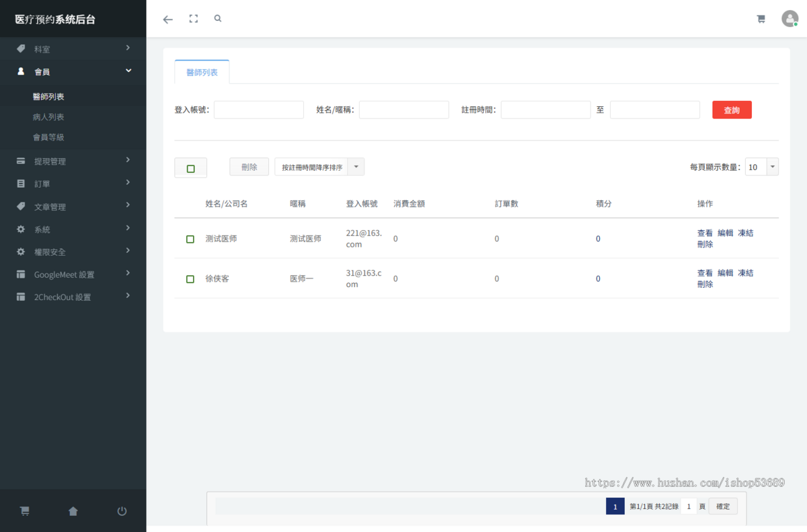The image size is (807, 532).
Task: Expand the GoogleMeet 設置 chevron
Action: point(128,273)
